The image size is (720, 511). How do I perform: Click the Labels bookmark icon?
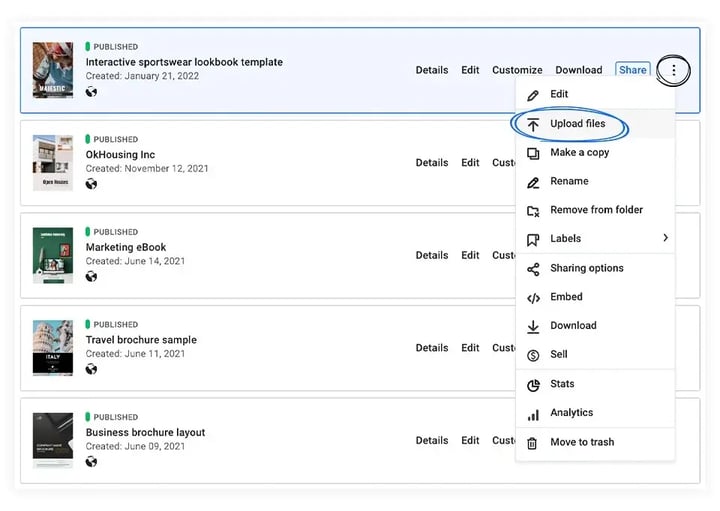click(533, 240)
